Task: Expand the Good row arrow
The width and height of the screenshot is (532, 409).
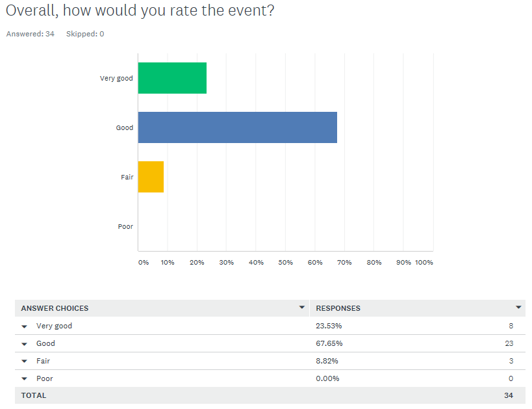Action: pos(25,344)
